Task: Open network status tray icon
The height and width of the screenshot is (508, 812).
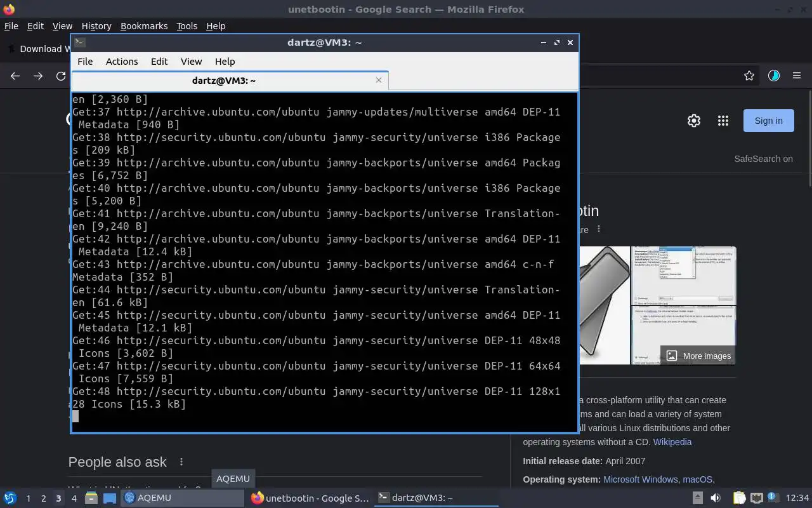Action: coord(756,498)
